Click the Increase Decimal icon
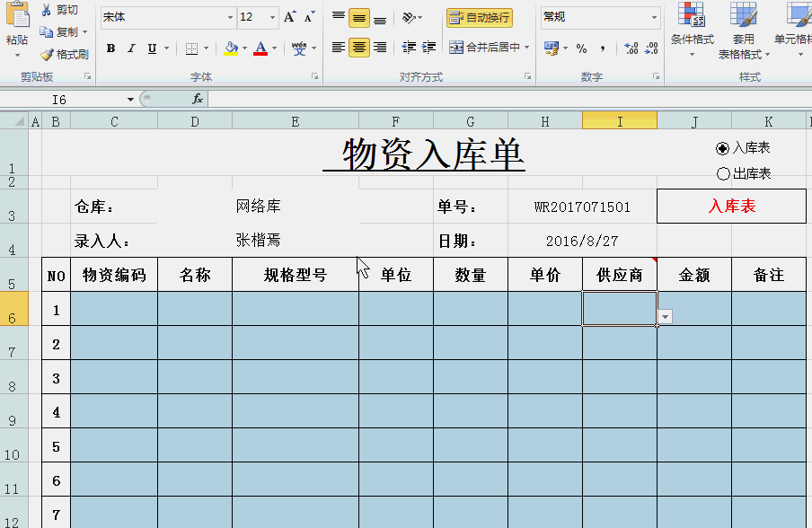The image size is (812, 528). pos(630,48)
